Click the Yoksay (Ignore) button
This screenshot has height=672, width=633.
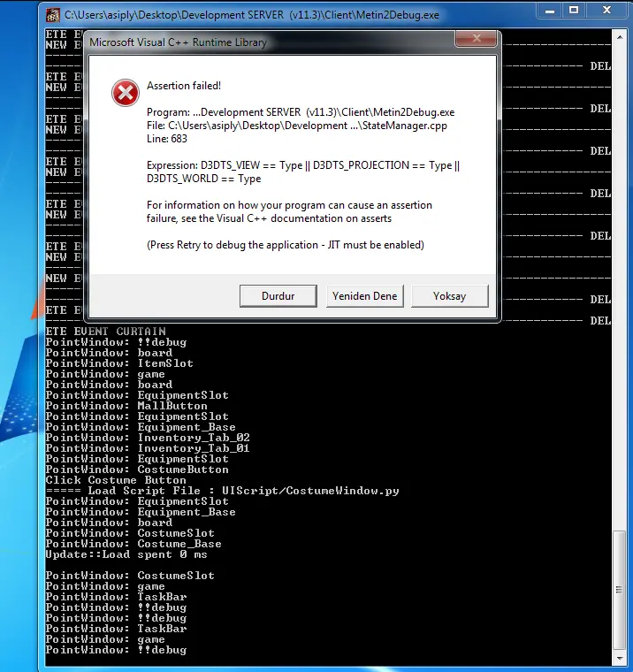tap(450, 296)
